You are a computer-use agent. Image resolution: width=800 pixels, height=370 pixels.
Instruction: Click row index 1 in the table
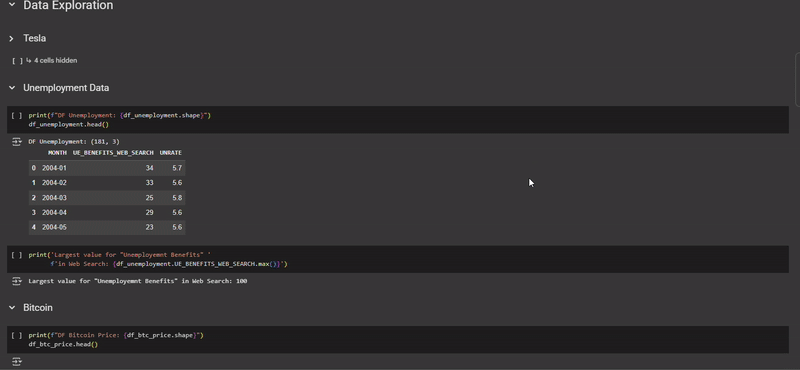pos(34,183)
